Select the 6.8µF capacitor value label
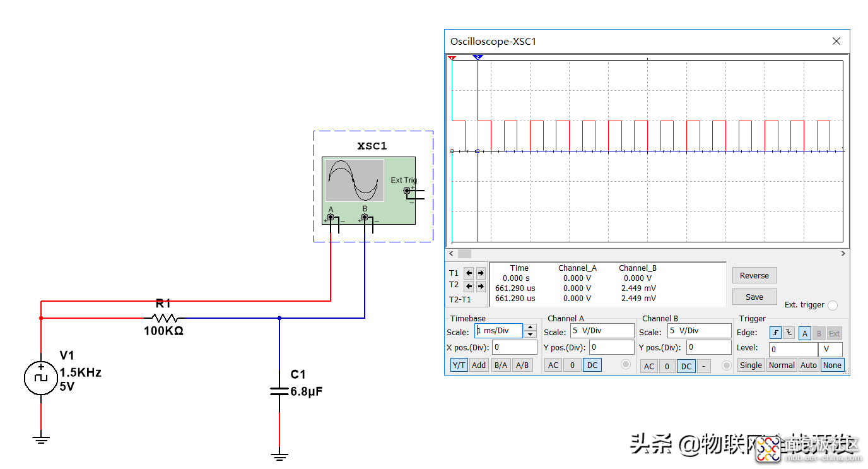868x469 pixels. [x=307, y=391]
